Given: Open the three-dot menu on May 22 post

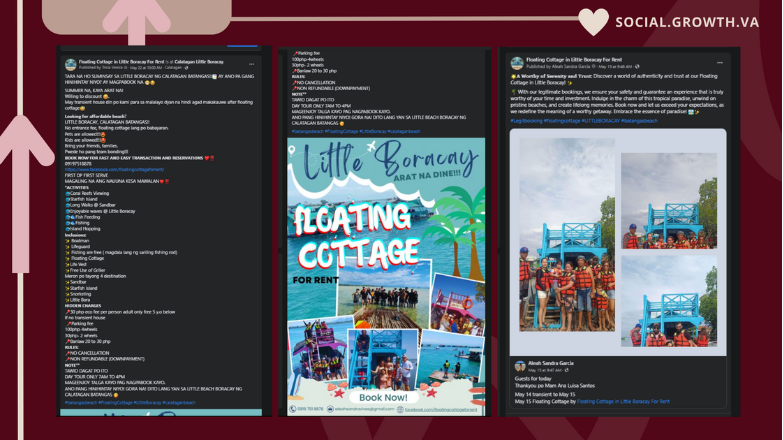Looking at the screenshot, I should 251,64.
